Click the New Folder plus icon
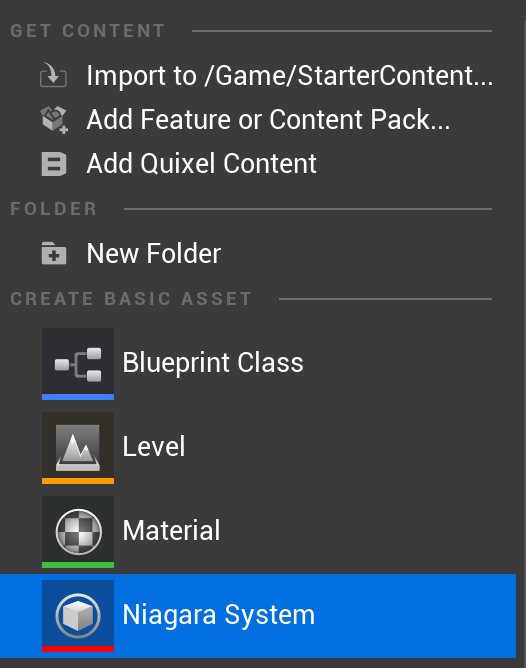 tap(54, 253)
